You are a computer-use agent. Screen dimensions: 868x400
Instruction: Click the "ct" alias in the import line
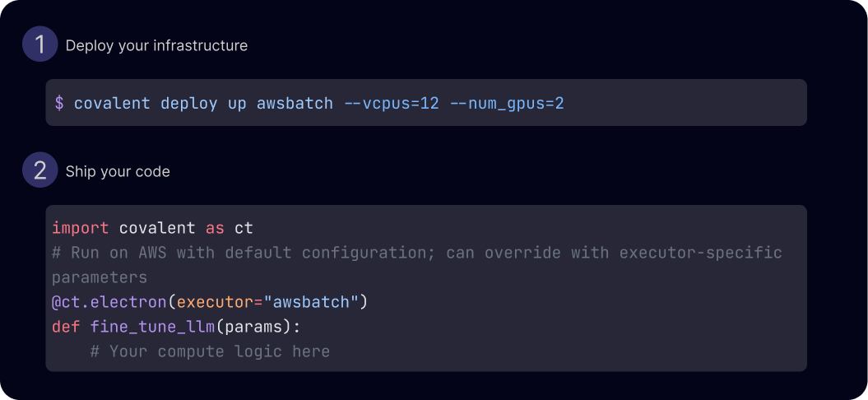click(244, 228)
